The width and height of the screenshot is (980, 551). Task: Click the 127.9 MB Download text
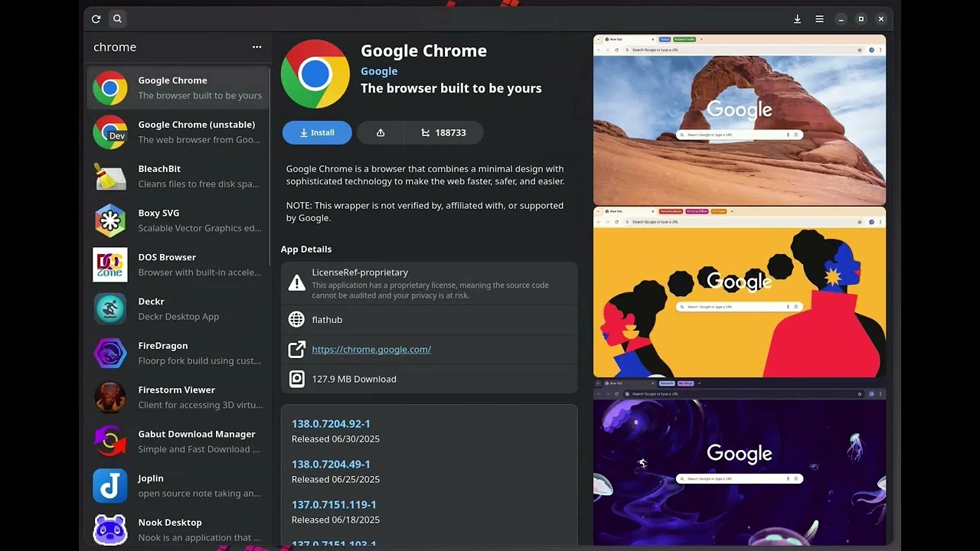click(x=354, y=379)
